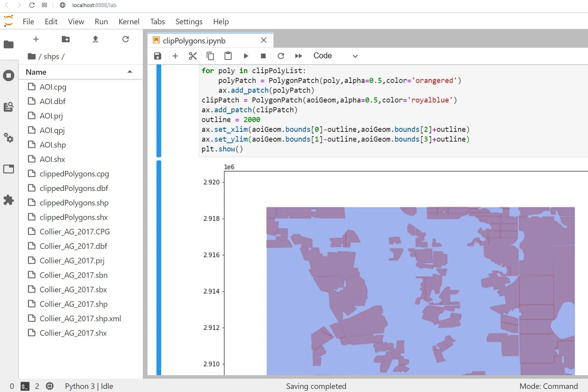The height and width of the screenshot is (392, 588).
Task: Cut the selected cell
Action: 192,56
